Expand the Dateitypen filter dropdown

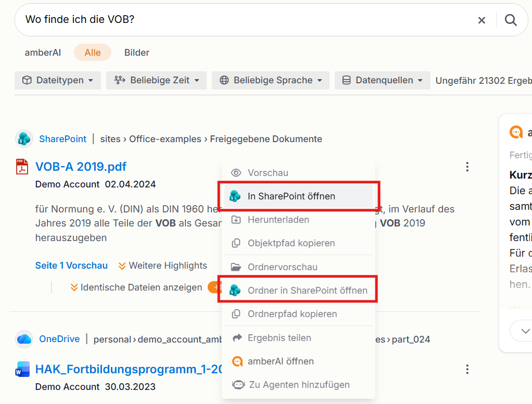58,80
